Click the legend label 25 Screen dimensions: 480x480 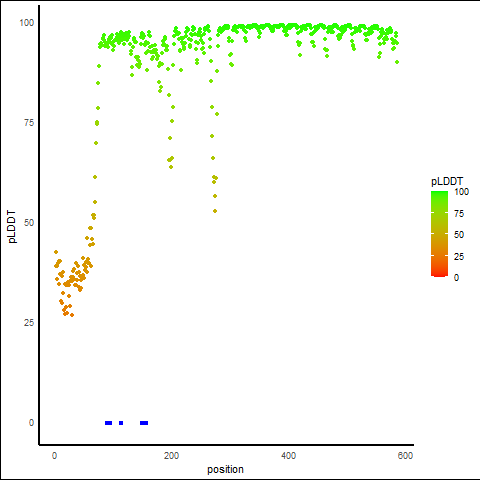pyautogui.click(x=459, y=256)
